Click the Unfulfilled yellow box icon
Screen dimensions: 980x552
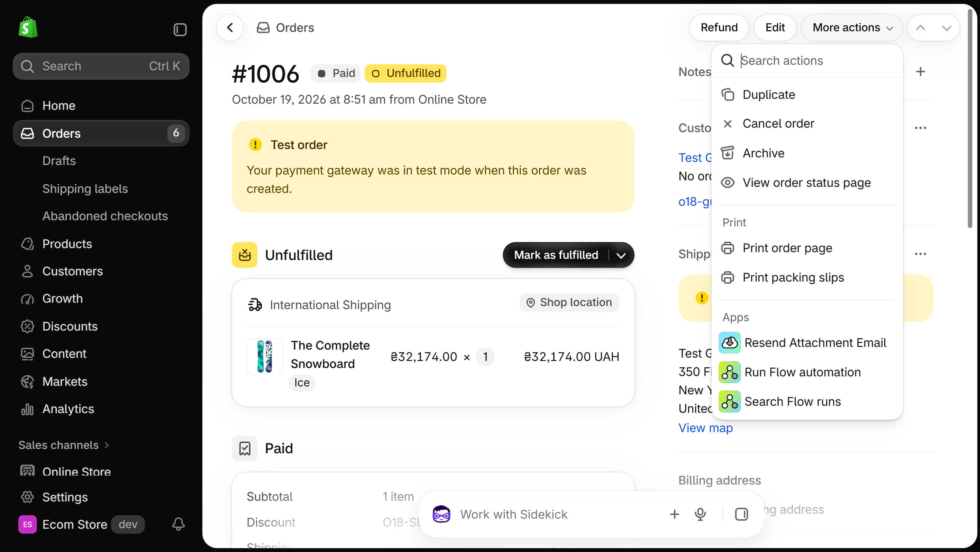245,255
